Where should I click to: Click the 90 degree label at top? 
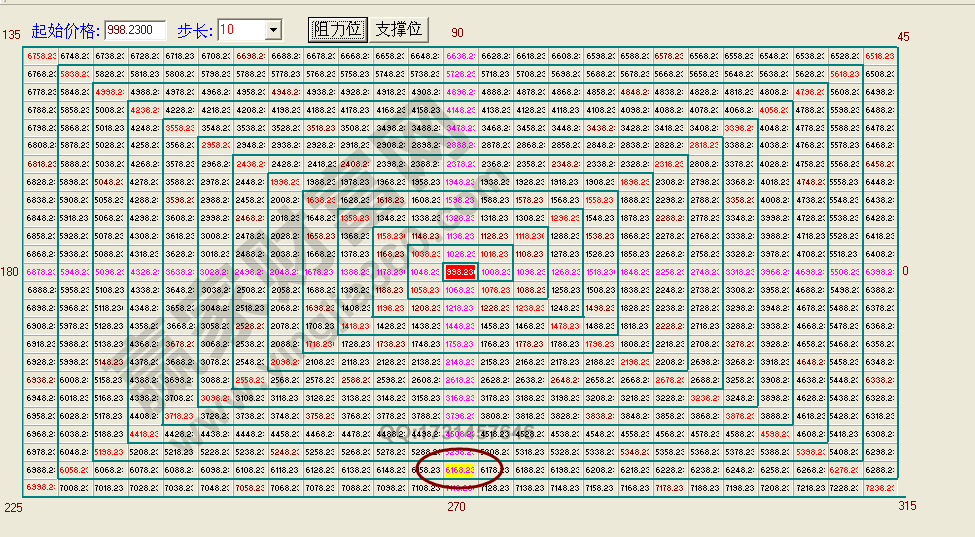pos(457,34)
